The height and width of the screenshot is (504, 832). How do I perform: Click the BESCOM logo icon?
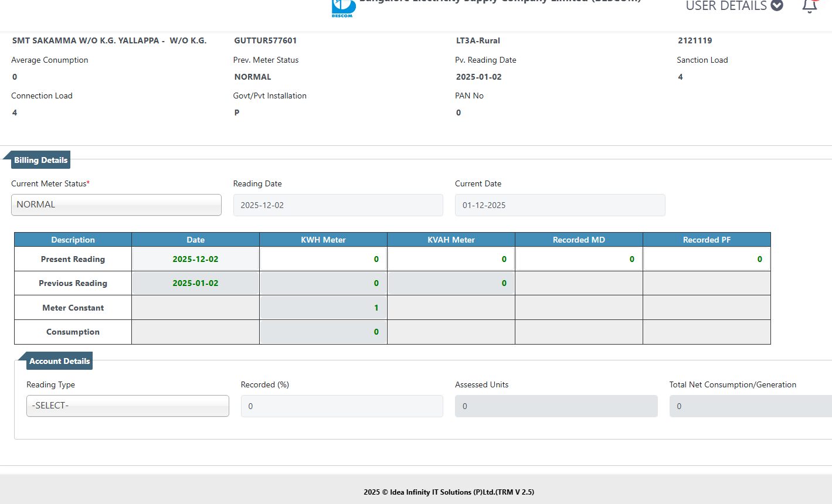(343, 8)
